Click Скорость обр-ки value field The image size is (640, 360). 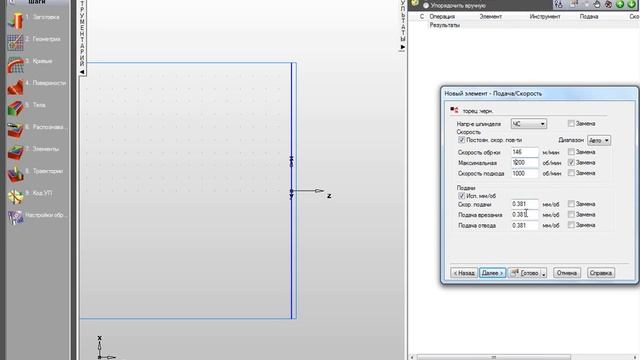[x=524, y=152]
